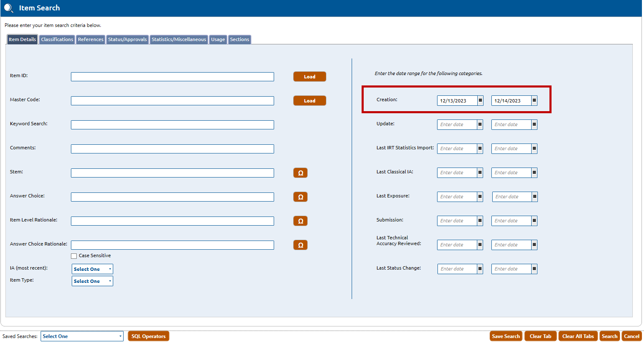Click the Load button next to Item ID
Image resolution: width=644 pixels, height=343 pixels.
tap(309, 77)
